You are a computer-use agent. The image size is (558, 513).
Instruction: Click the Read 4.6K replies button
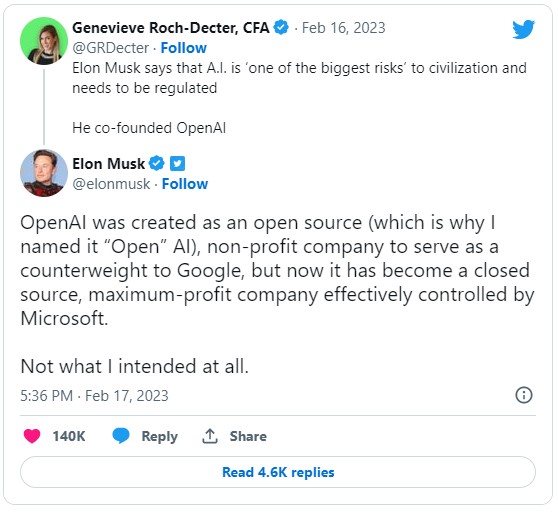278,472
